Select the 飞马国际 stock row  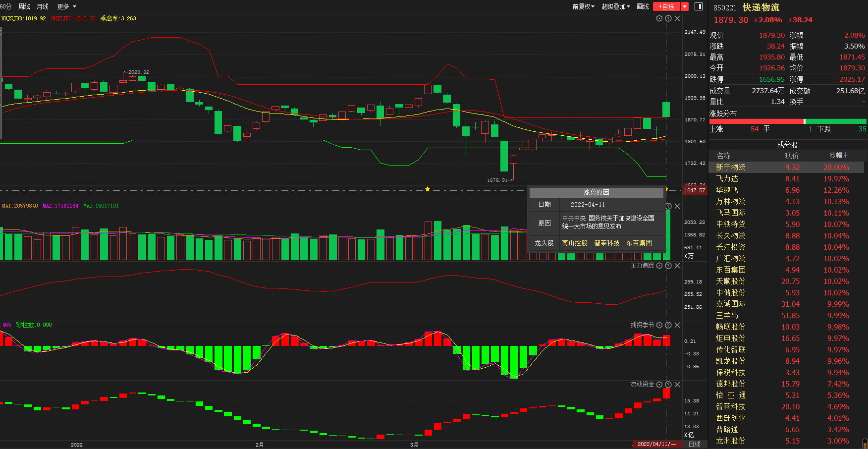point(787,213)
